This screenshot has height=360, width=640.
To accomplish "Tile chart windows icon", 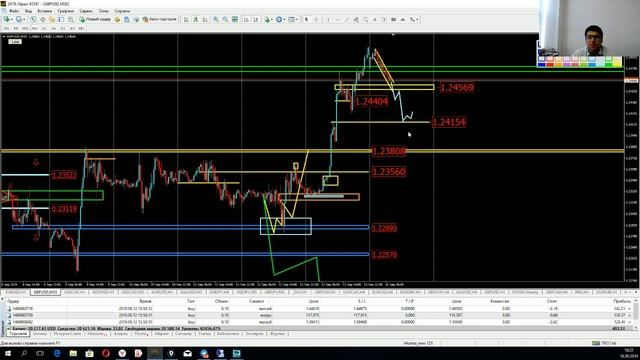I will click(x=235, y=19).
